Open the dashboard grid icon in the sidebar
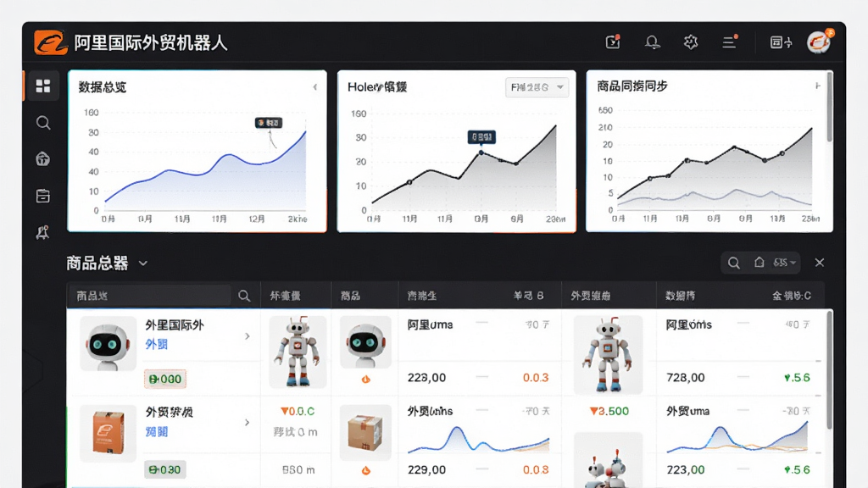Screen dimensions: 868x488 pos(42,86)
